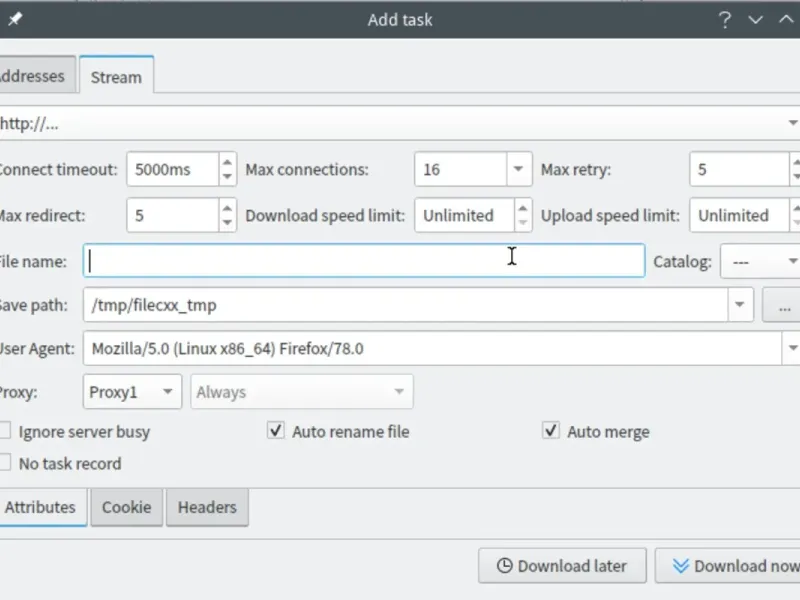The width and height of the screenshot is (800, 600).
Task: Click the File name input field
Action: point(365,261)
